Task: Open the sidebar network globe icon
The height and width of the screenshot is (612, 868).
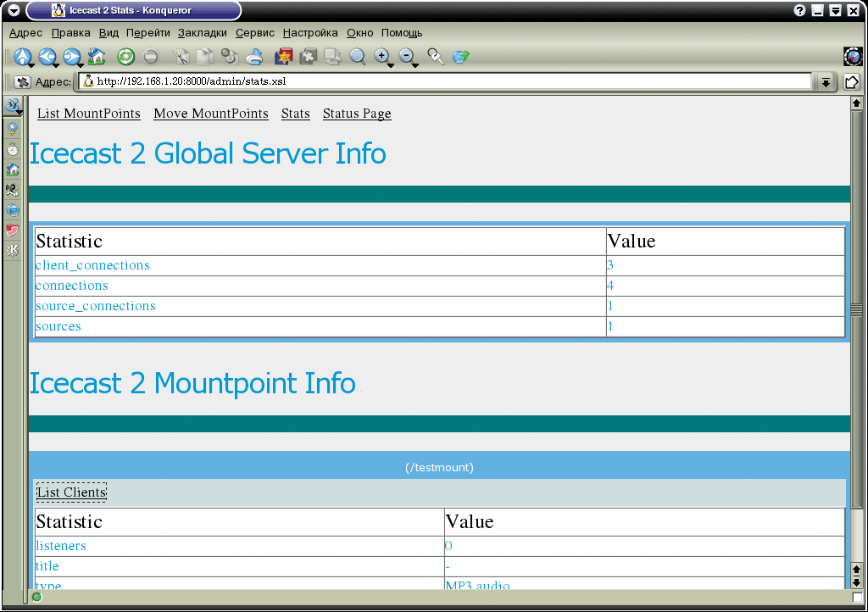Action: [12, 210]
